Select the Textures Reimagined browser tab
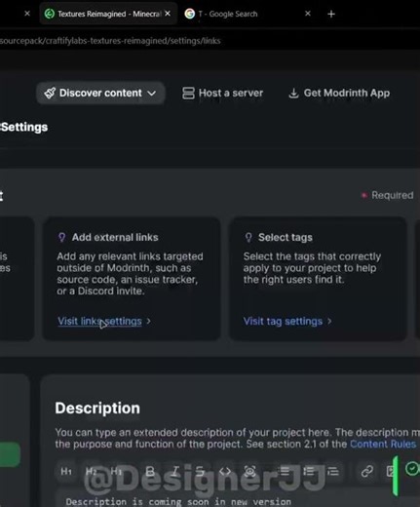The image size is (420, 507). tap(108, 14)
